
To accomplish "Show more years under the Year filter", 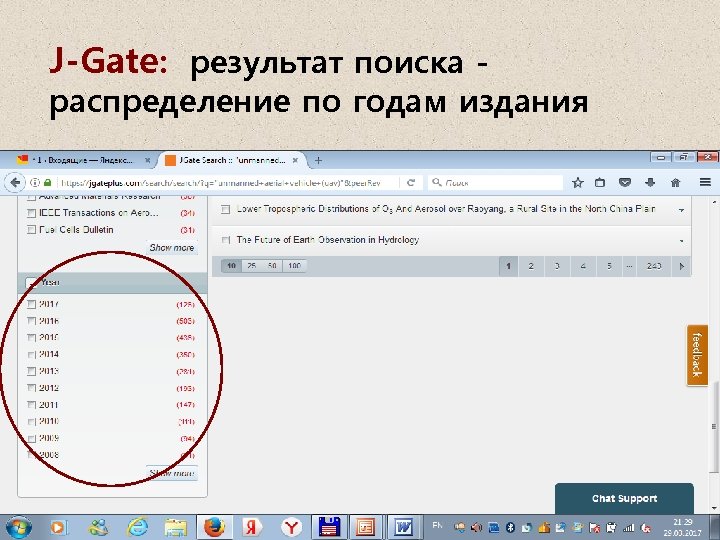I will [x=172, y=473].
